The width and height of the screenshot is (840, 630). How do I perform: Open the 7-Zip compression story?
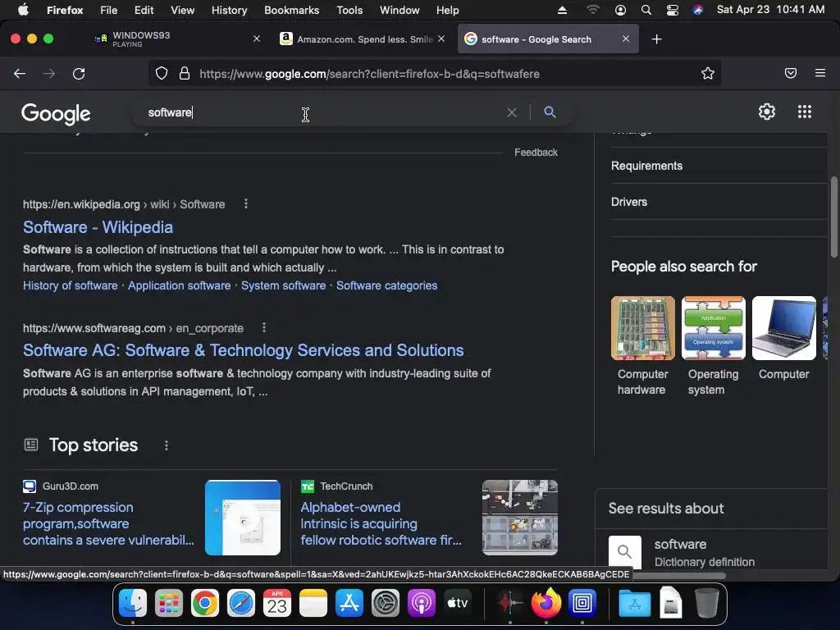click(109, 523)
